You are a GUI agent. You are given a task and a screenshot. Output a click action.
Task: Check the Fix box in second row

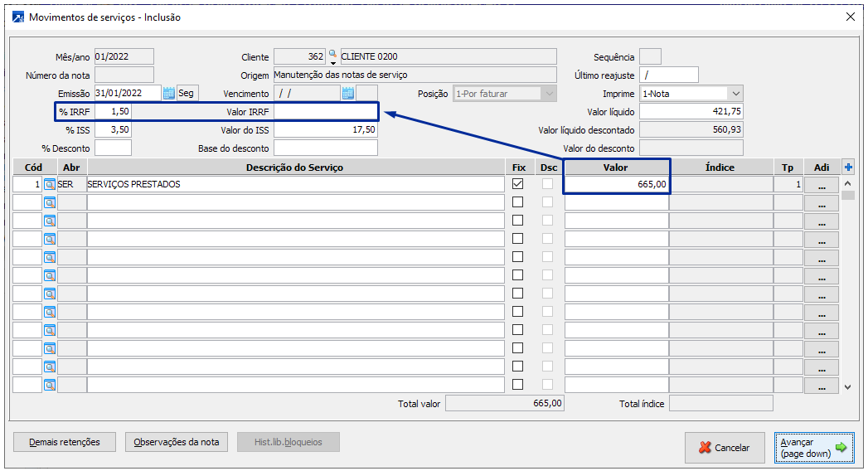[517, 202]
